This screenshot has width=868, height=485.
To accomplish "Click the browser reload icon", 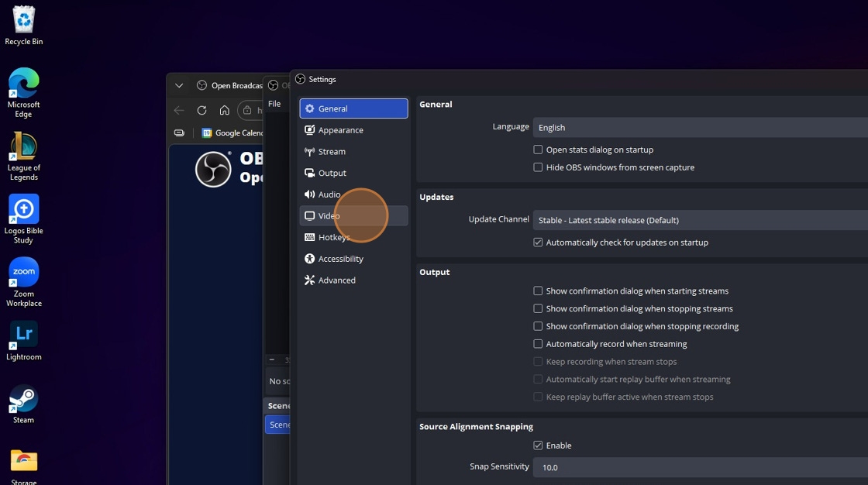I will point(202,110).
